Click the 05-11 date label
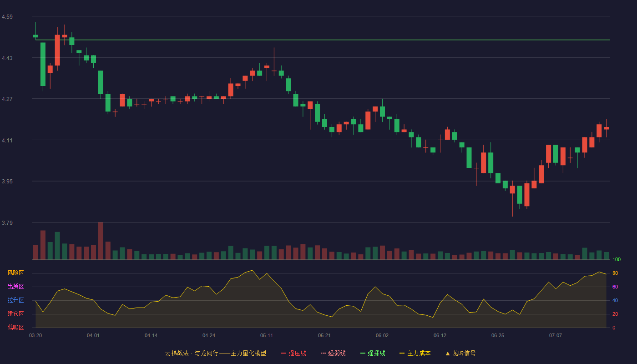 click(x=267, y=335)
